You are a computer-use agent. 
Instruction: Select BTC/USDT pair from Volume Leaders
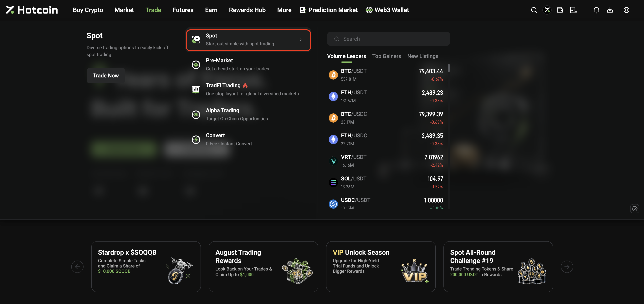click(386, 75)
